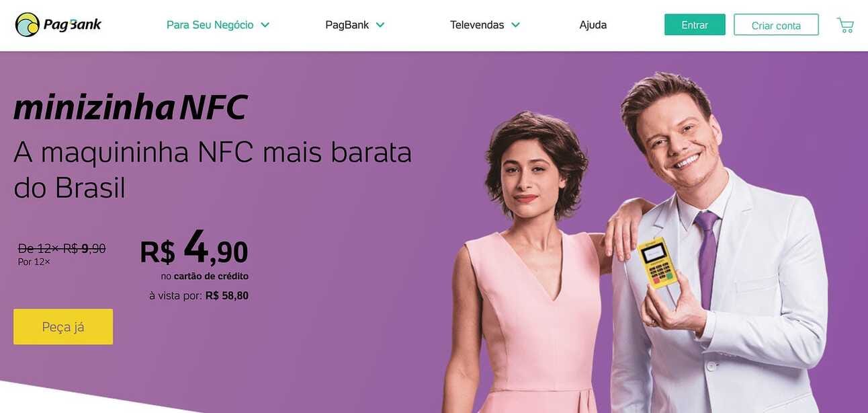Click the A maquininha NFC mais barata tagline
The image size is (868, 413).
point(213,170)
